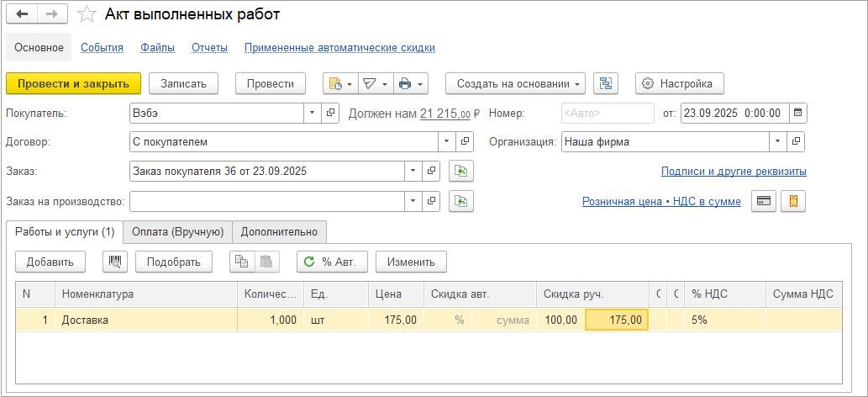Open the calendar date picker icon
The height and width of the screenshot is (397, 868).
pyautogui.click(x=797, y=113)
